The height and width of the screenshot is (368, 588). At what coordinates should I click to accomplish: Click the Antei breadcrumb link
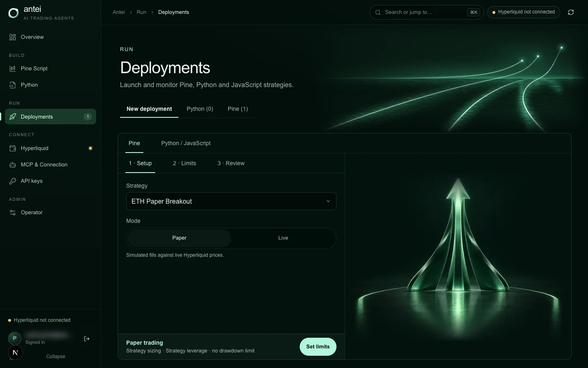coord(119,12)
